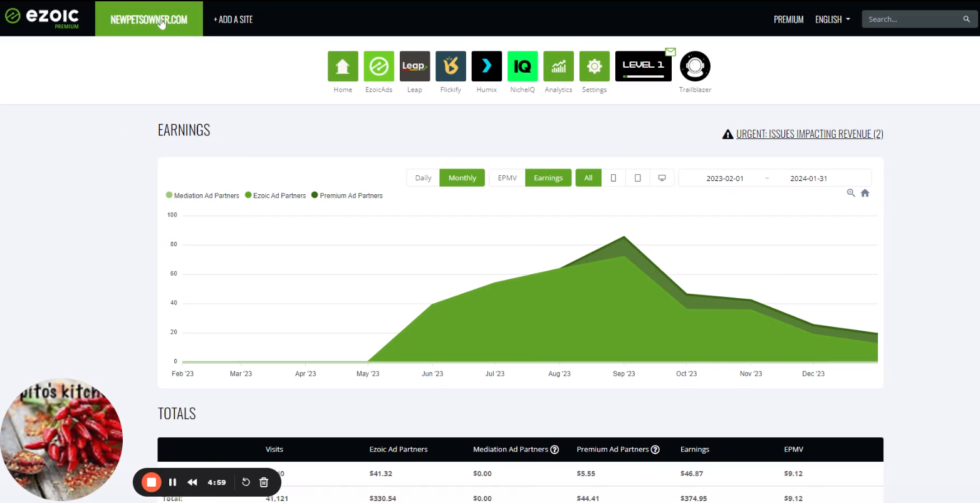This screenshot has width=980, height=503.
Task: Filter by desktop monitor device icon
Action: 662,178
